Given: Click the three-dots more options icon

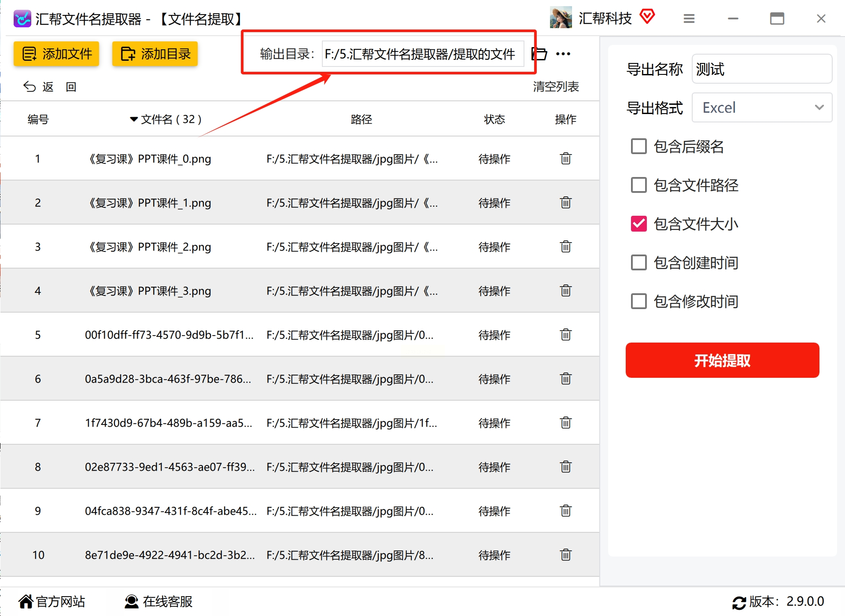Looking at the screenshot, I should click(x=563, y=54).
